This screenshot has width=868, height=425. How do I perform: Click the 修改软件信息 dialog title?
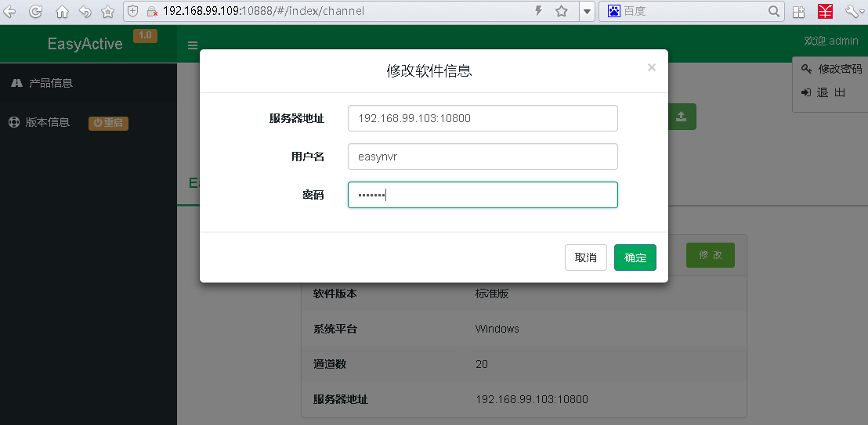point(429,70)
